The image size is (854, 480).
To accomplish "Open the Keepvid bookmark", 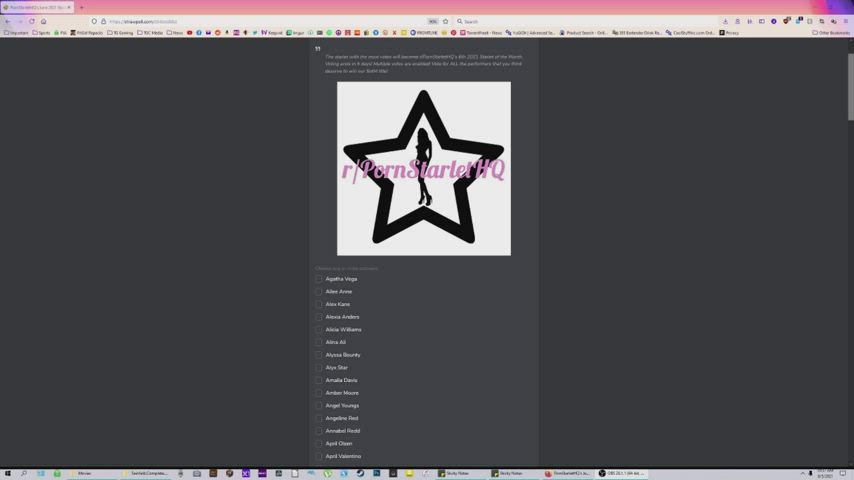I will pos(272,33).
